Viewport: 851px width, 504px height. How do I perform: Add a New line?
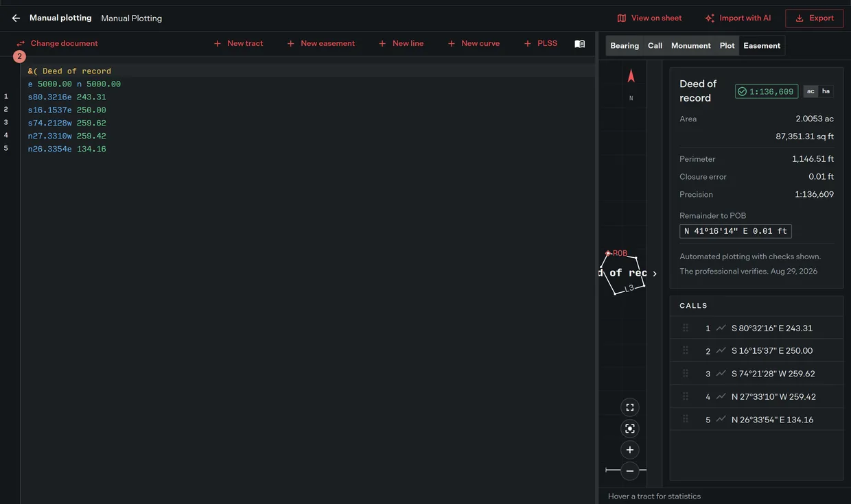click(401, 43)
